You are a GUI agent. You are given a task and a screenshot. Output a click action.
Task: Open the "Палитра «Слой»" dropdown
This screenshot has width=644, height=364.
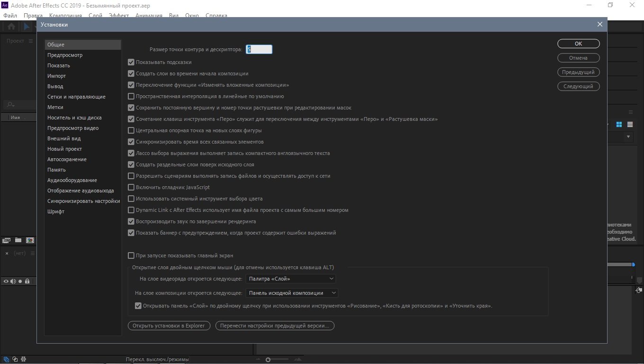(291, 279)
